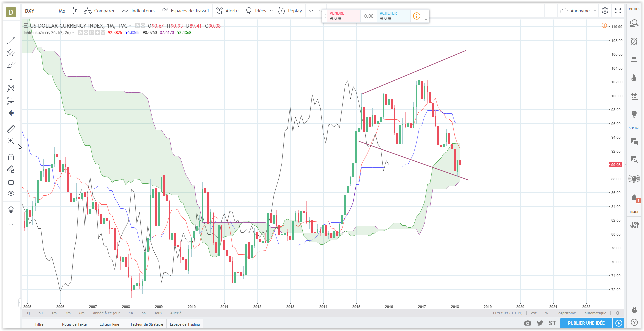Expand the Idées dropdown arrow
The image size is (644, 331).
click(271, 11)
